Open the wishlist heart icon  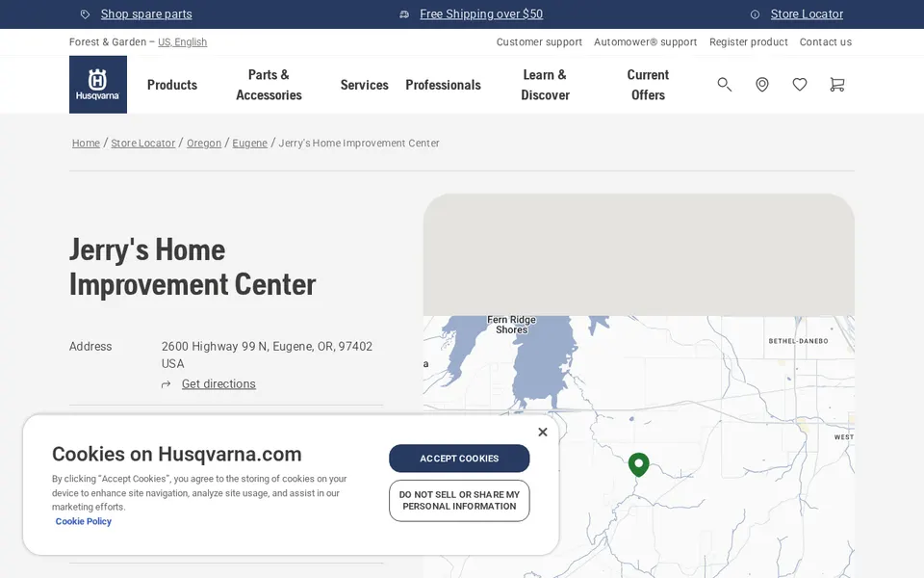click(x=800, y=85)
